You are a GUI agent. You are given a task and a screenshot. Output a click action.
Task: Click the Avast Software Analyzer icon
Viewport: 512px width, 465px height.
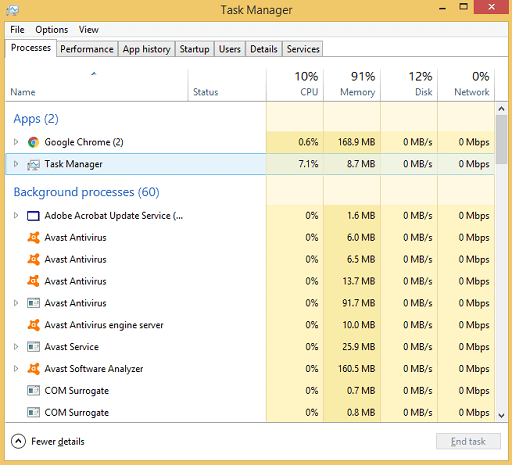(x=33, y=369)
